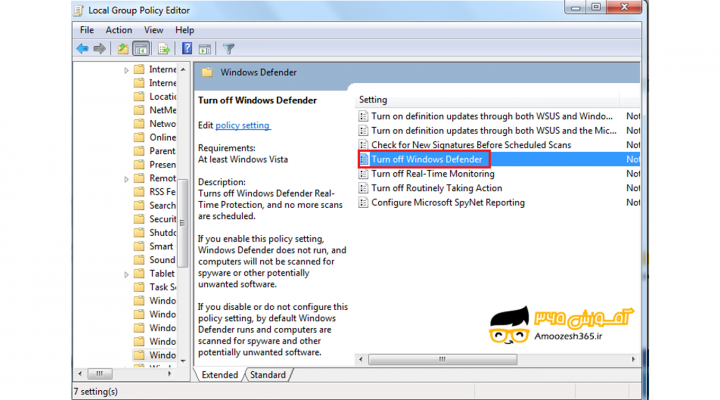Click the Local Group Policy Editor title icon
The image size is (720, 400).
coord(79,10)
